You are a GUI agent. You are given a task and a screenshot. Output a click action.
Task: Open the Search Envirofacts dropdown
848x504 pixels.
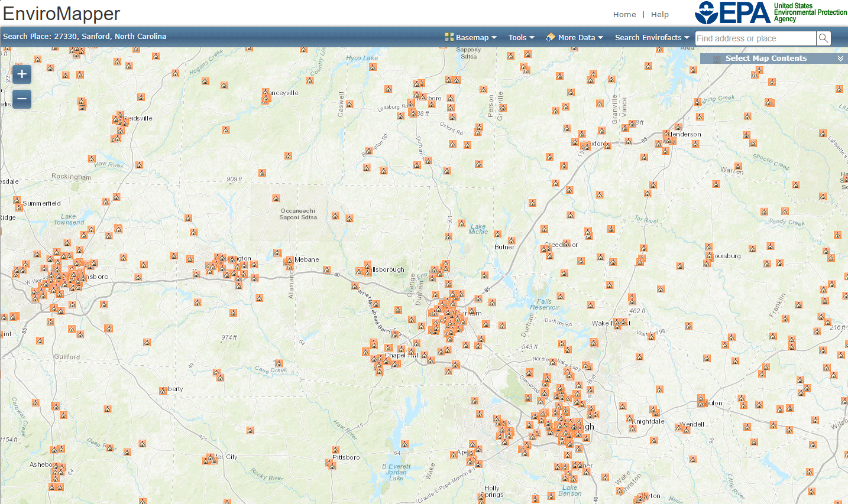coord(649,37)
